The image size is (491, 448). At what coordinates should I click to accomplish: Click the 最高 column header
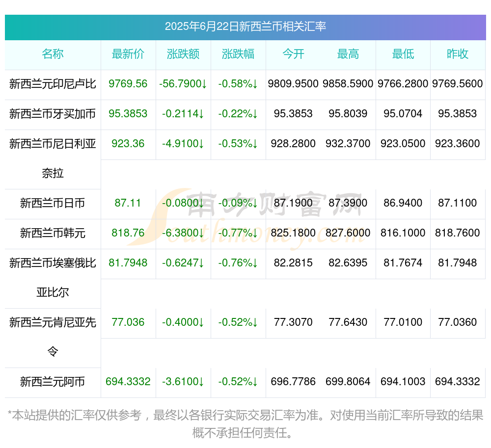tap(348, 54)
